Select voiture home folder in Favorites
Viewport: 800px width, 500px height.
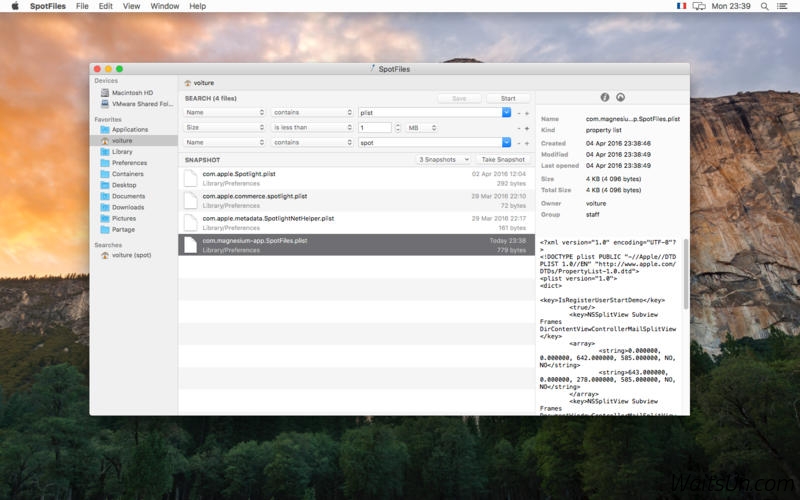[x=134, y=141]
